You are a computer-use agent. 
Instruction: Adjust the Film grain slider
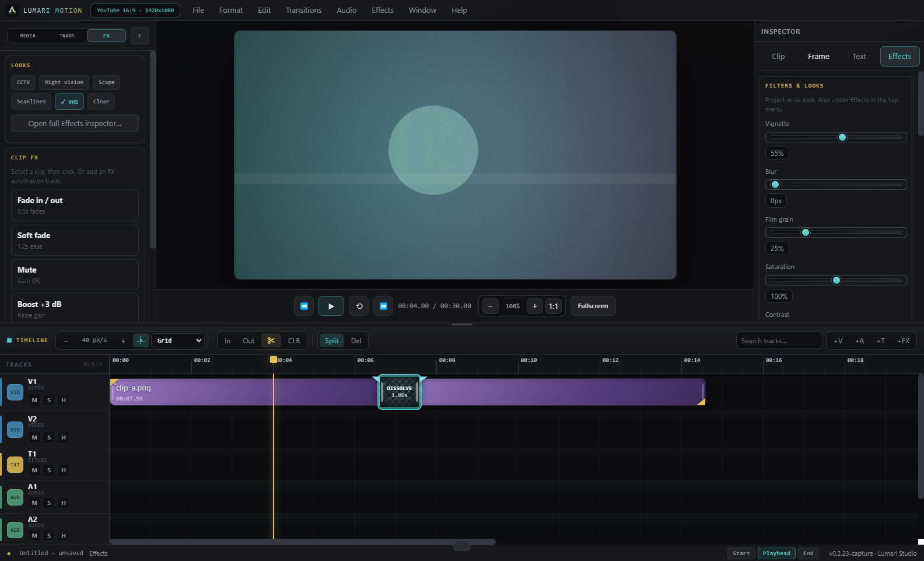(x=836, y=232)
